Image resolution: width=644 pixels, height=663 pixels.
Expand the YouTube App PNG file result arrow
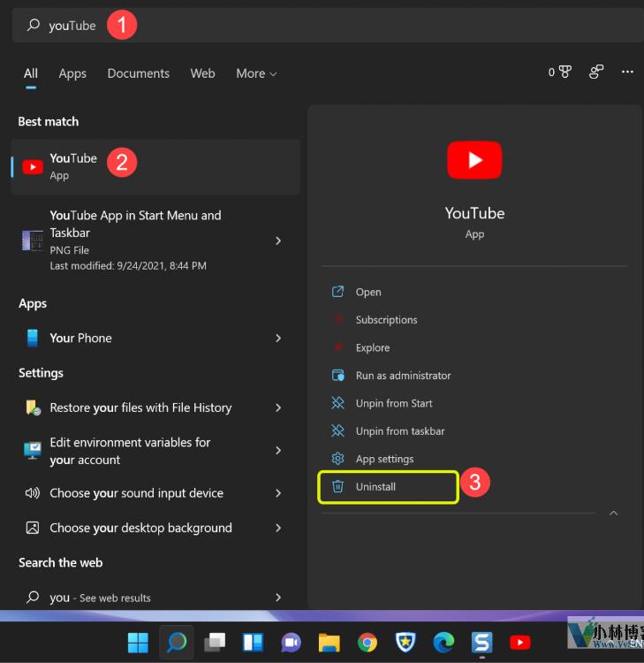point(278,240)
